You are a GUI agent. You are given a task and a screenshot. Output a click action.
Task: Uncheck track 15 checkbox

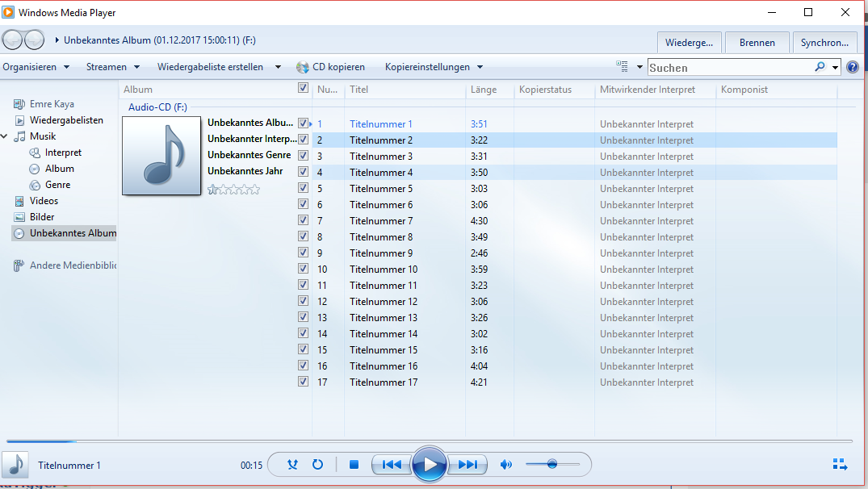click(303, 349)
